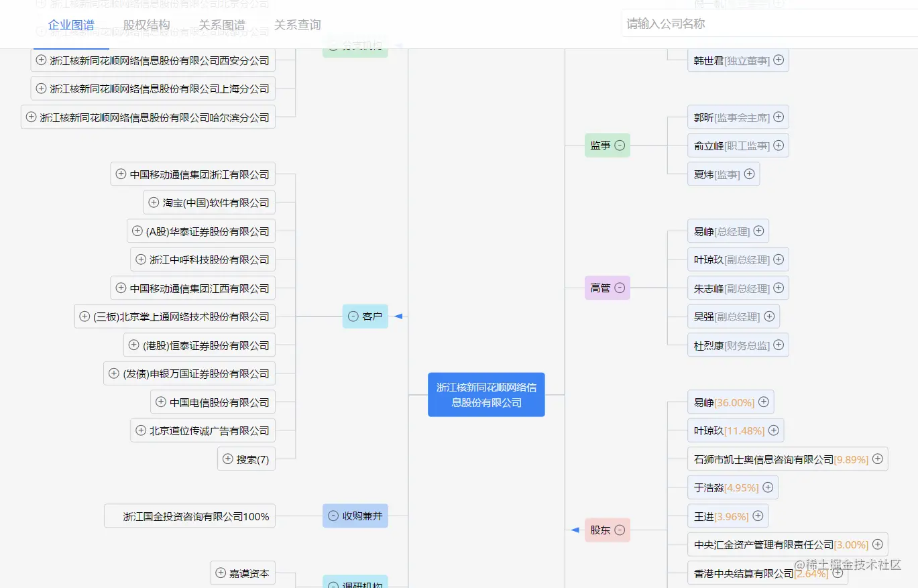Collapse the 监事 branch
Viewport: 918px width, 588px height.
[x=620, y=145]
